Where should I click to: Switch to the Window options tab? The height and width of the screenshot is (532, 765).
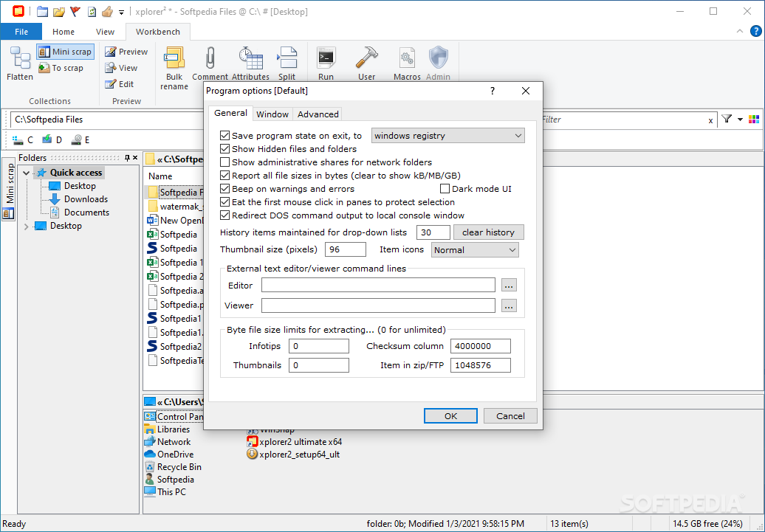pos(272,114)
